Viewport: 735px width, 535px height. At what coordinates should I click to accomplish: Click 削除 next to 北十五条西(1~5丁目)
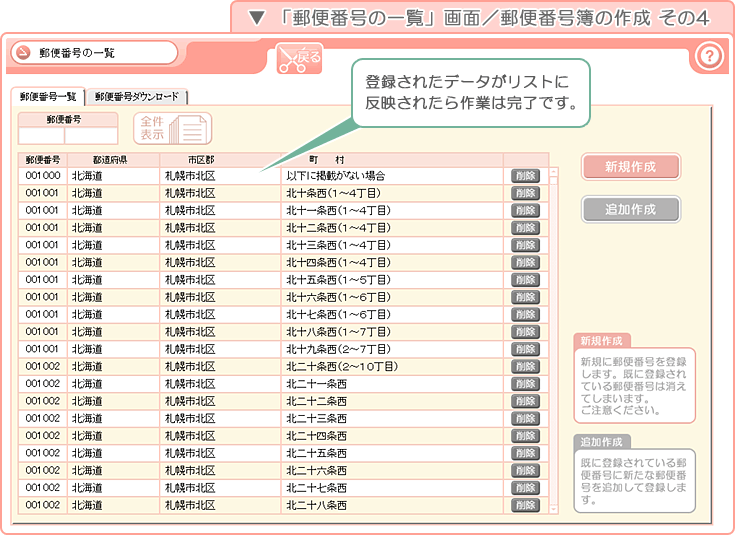point(525,280)
